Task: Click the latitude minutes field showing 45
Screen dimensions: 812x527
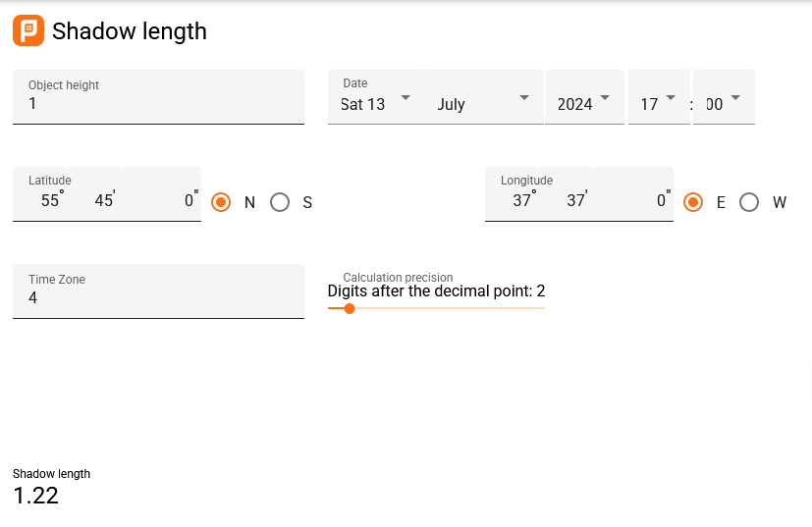Action: [x=94, y=194]
